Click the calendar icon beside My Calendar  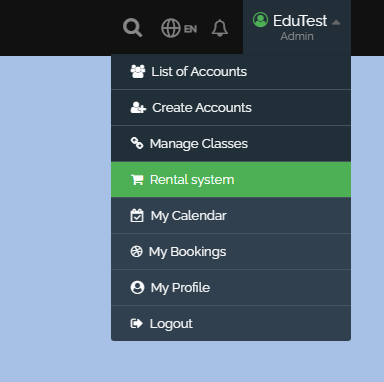coord(137,216)
